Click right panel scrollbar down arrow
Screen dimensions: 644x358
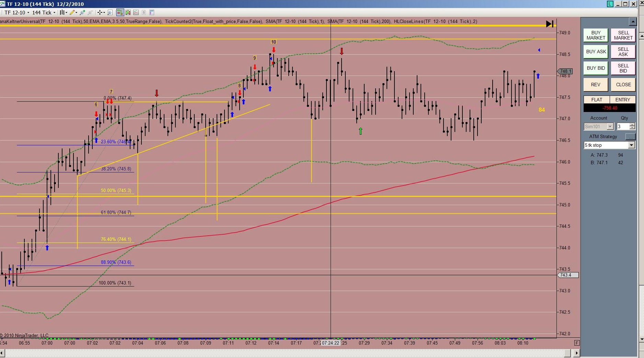tap(641, 339)
